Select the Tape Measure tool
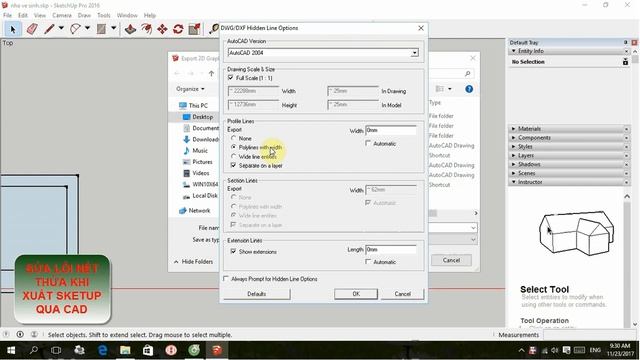 coord(213,29)
